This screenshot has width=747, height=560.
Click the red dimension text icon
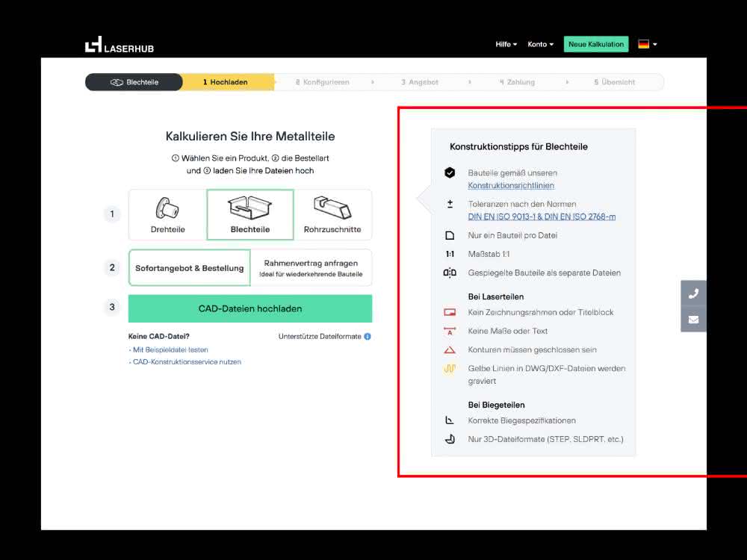[450, 331]
